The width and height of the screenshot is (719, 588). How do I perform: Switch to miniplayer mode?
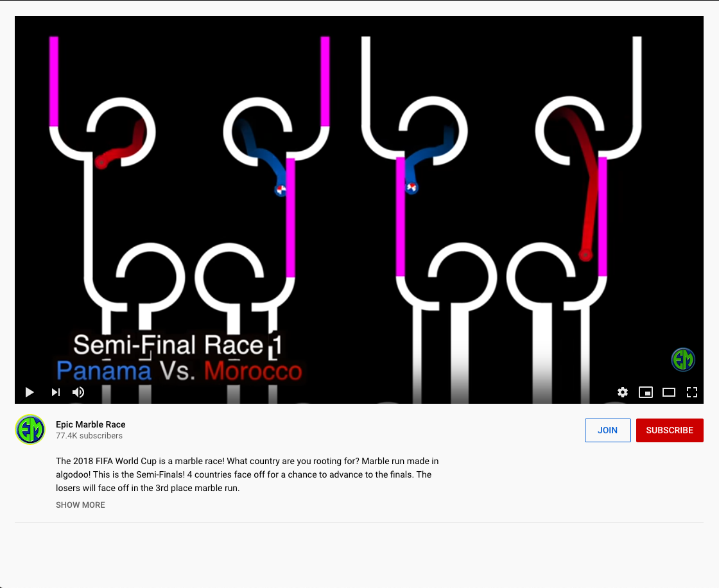[646, 392]
